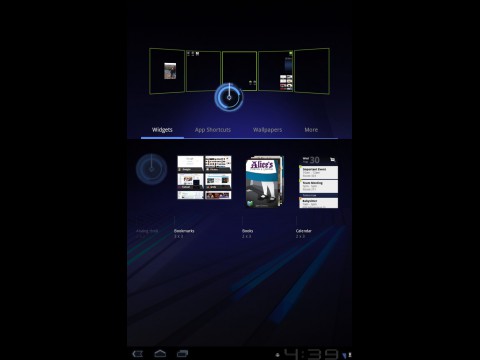Screen dimensions: 480x360
Task: Click the small notification icon left of clock
Action: (x=277, y=355)
